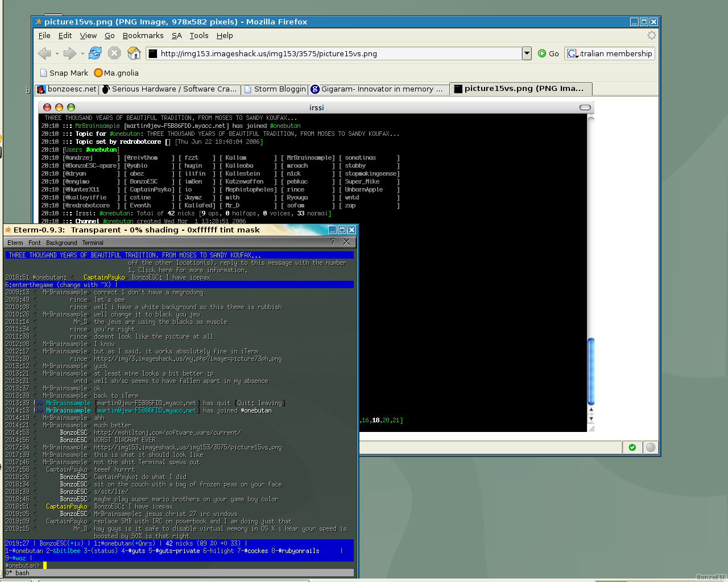Go back with Firefox's Back arrow
The width and height of the screenshot is (728, 582).
click(x=44, y=53)
